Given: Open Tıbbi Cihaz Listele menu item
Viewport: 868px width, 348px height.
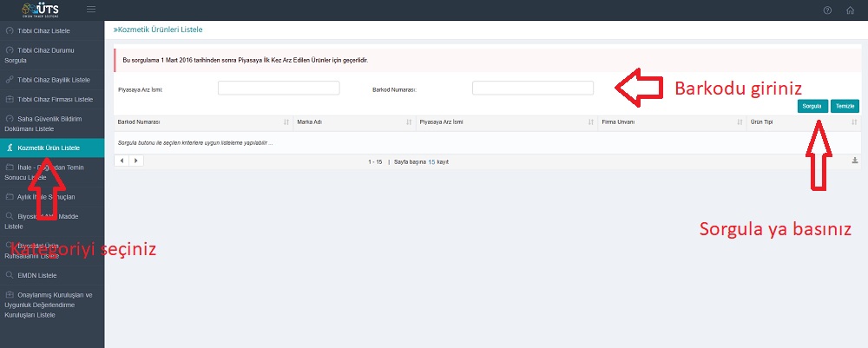Looking at the screenshot, I should tap(43, 31).
